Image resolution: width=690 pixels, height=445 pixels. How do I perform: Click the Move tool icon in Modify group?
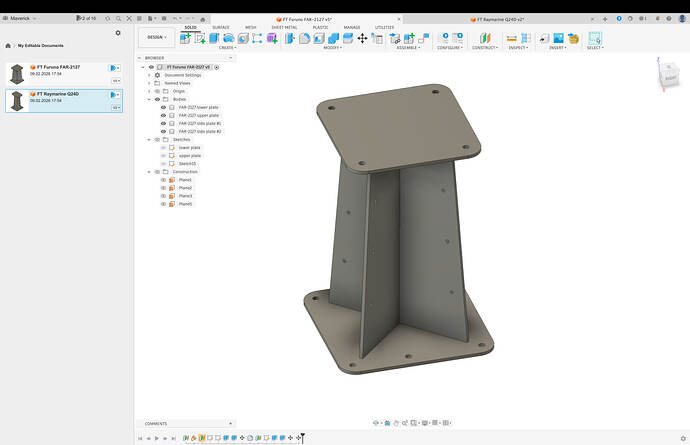point(361,37)
